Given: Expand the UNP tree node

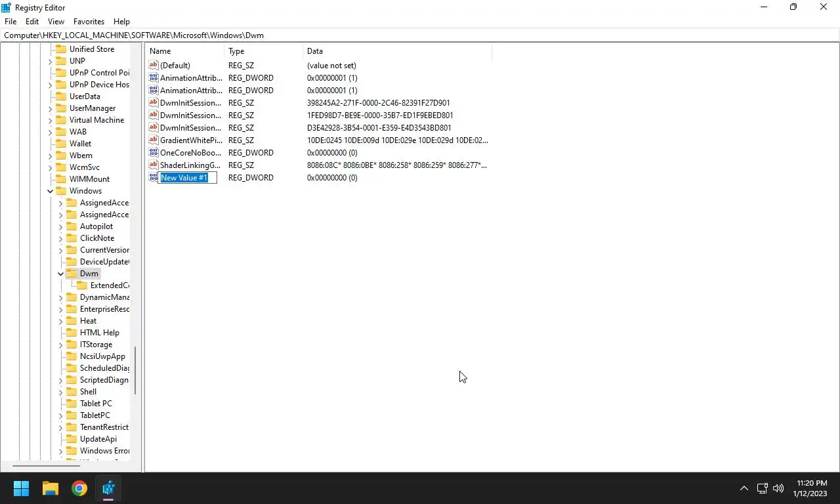Looking at the screenshot, I should click(x=51, y=61).
